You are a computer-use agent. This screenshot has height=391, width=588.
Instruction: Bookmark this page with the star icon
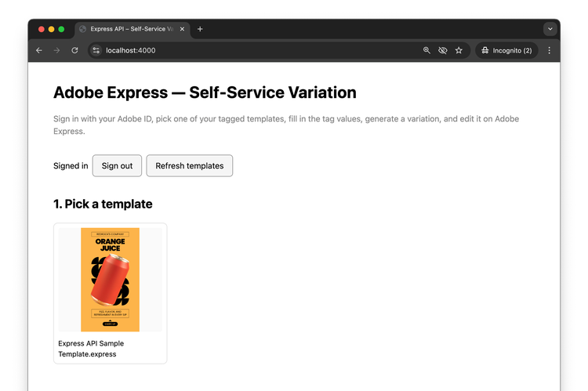click(459, 50)
